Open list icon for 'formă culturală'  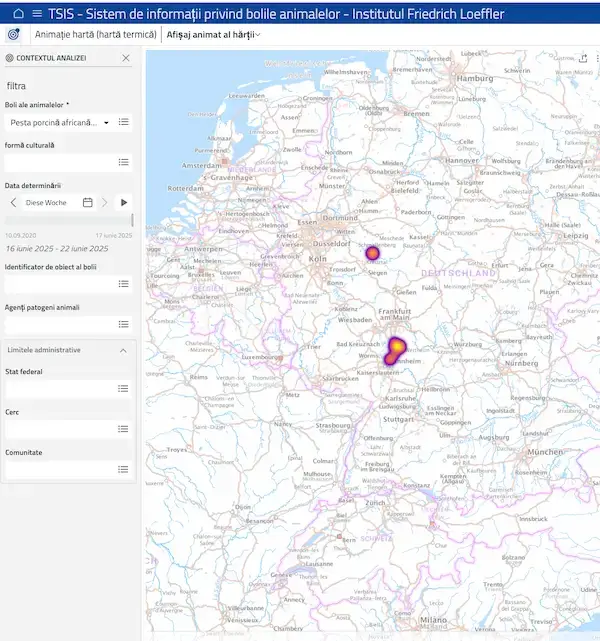coord(123,162)
